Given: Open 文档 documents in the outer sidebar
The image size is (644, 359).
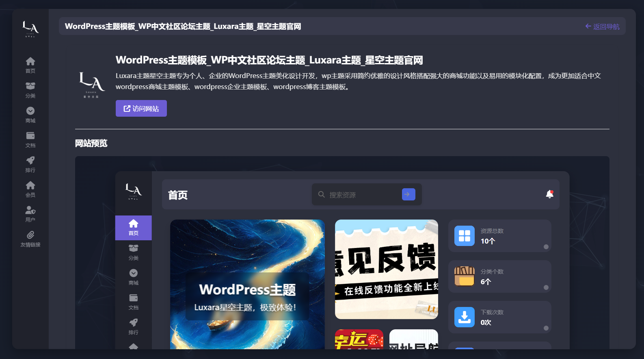Looking at the screenshot, I should point(30,139).
